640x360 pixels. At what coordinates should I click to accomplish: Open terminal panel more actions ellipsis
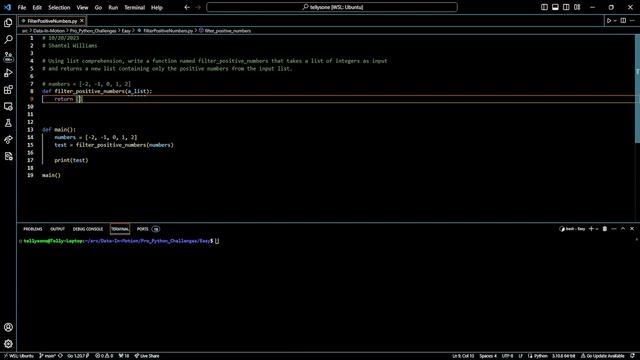[614, 229]
